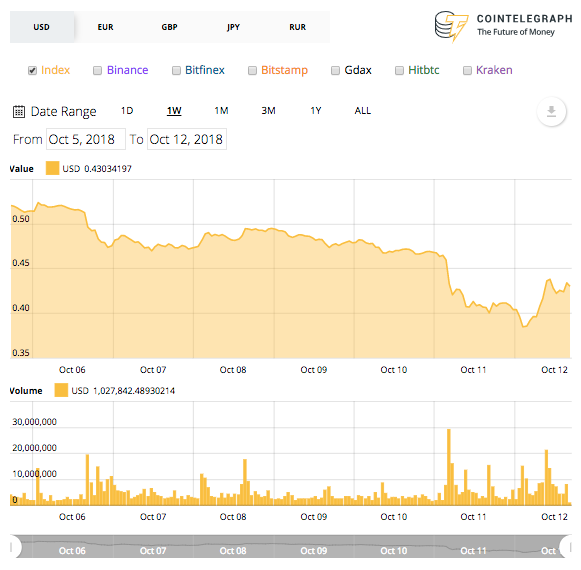Click the Date Range label
This screenshot has width=581, height=570.
click(x=63, y=112)
